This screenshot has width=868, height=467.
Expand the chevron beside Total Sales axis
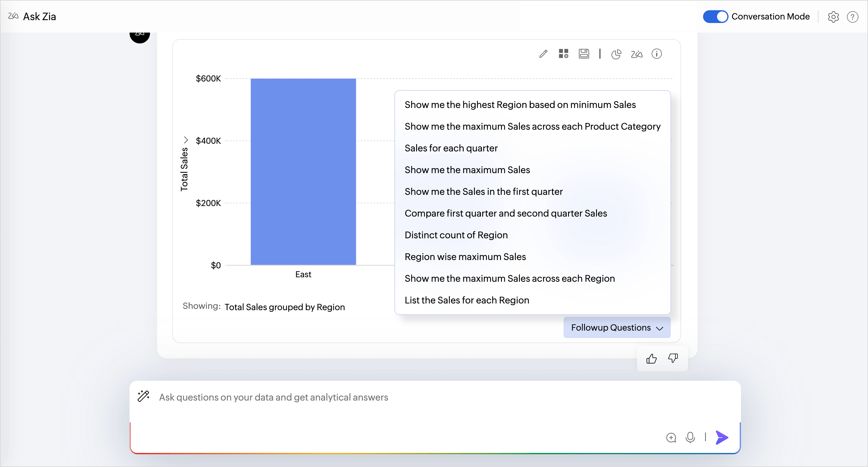tap(186, 140)
